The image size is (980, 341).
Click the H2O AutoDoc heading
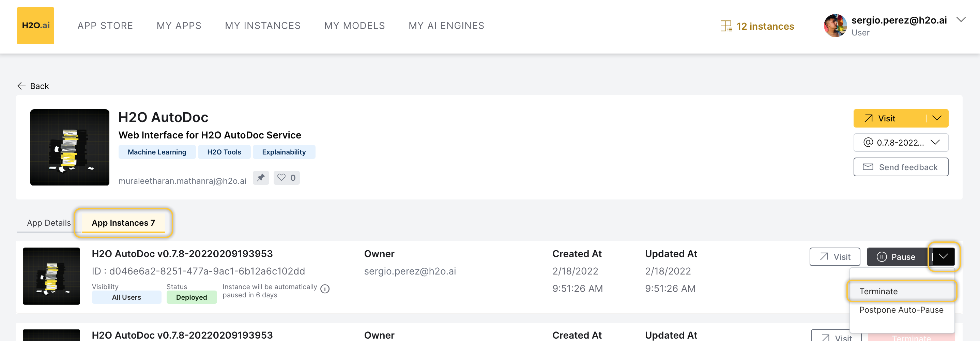click(163, 117)
